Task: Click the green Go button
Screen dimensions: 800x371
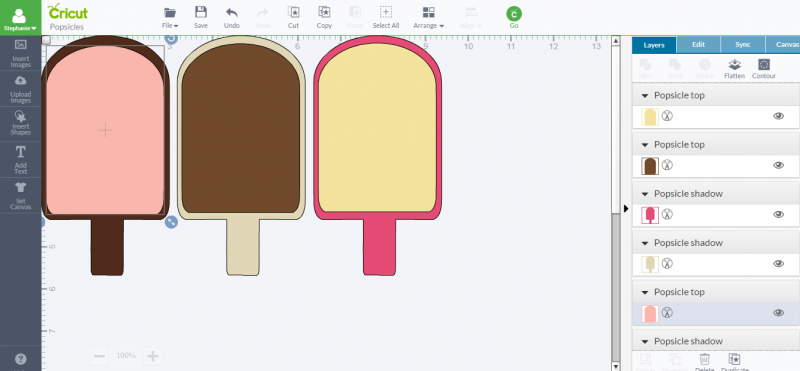Action: [x=514, y=17]
